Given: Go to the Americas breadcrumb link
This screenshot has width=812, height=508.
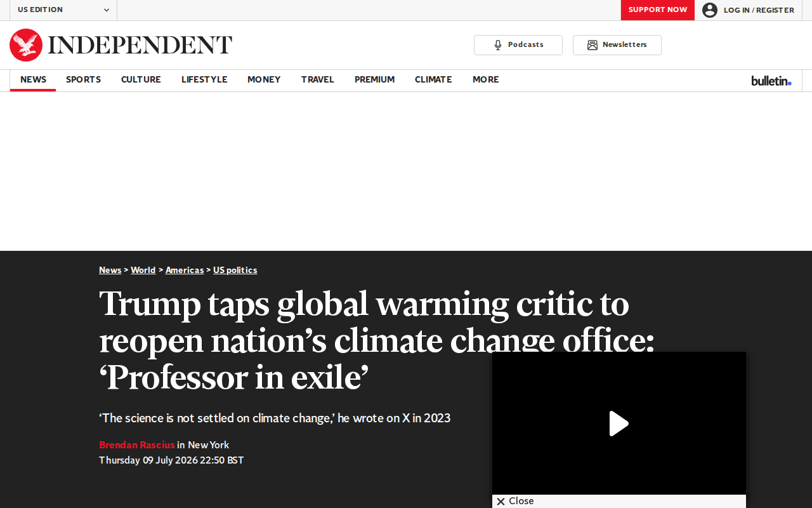Looking at the screenshot, I should point(185,271).
